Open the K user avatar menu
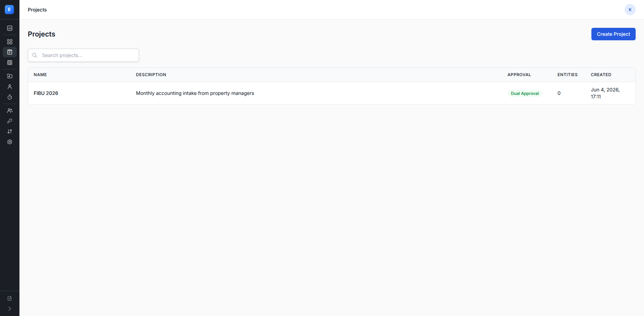 pos(630,10)
